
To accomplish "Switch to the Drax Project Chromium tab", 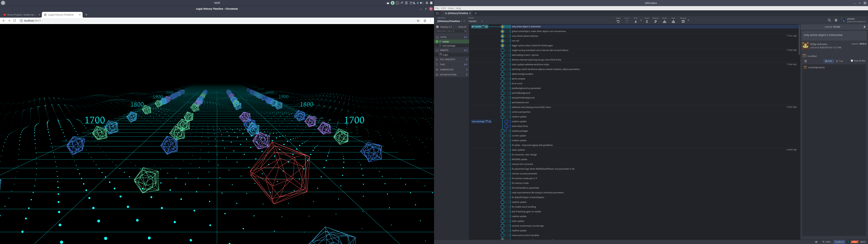I will [21, 15].
